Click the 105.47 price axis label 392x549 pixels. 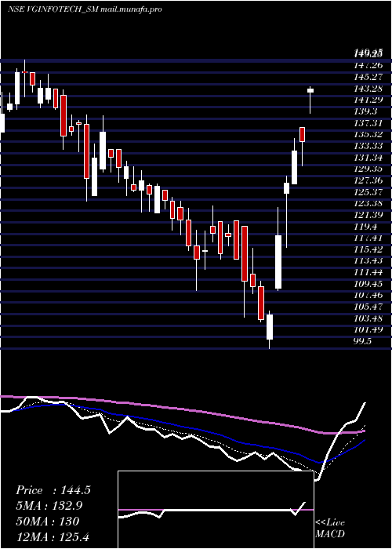pyautogui.click(x=368, y=307)
